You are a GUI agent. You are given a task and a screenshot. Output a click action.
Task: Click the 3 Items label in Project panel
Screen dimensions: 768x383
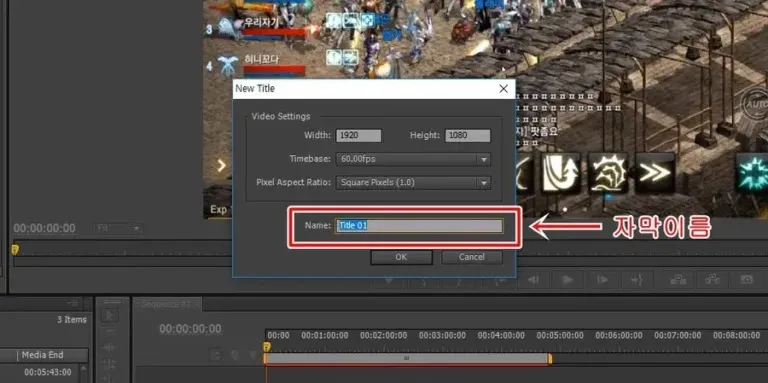click(72, 319)
